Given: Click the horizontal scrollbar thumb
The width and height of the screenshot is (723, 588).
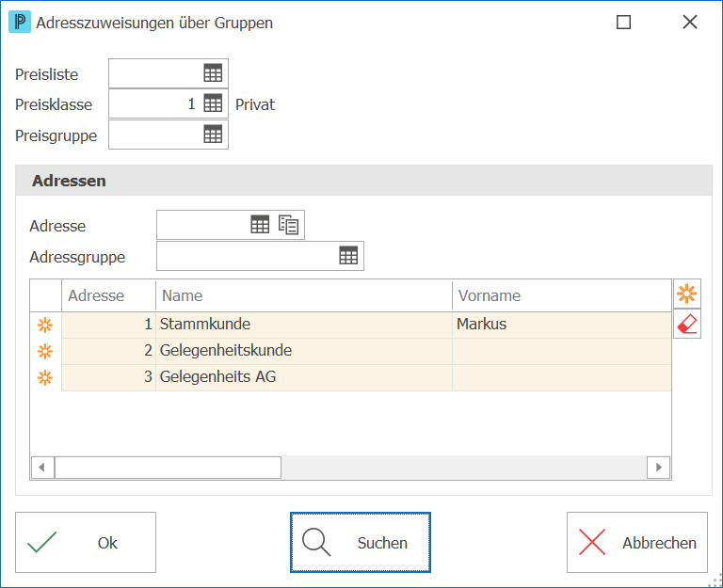Looking at the screenshot, I should pos(168,468).
